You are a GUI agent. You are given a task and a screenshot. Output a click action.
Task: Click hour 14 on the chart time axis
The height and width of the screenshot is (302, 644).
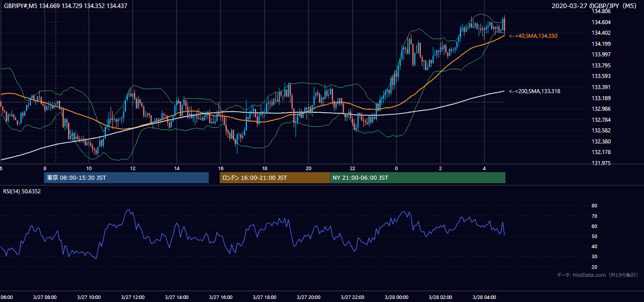pyautogui.click(x=176, y=168)
